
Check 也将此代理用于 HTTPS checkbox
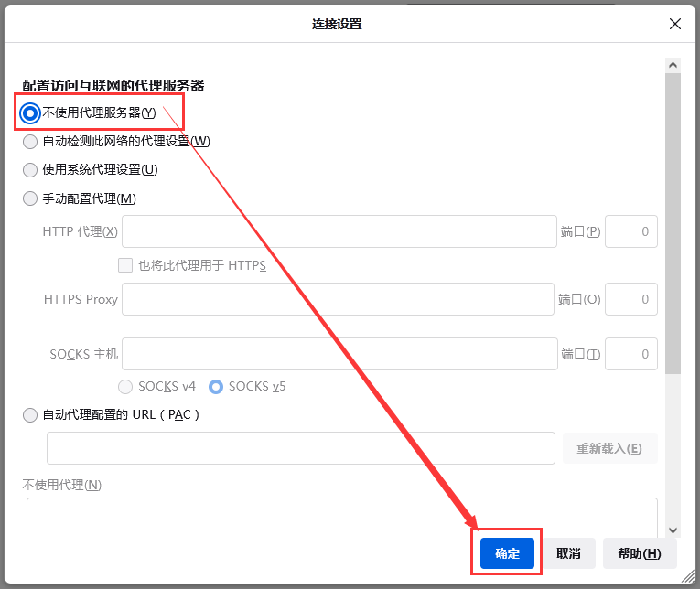pyautogui.click(x=125, y=265)
